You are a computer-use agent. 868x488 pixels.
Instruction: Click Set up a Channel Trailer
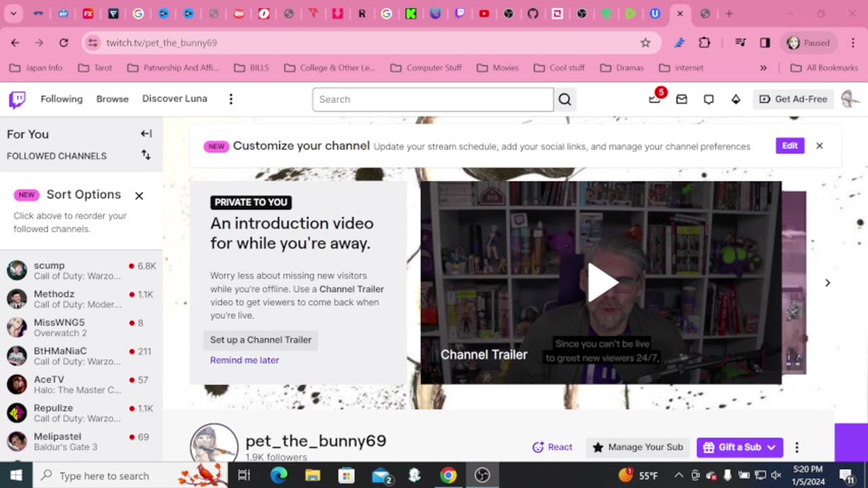click(260, 340)
